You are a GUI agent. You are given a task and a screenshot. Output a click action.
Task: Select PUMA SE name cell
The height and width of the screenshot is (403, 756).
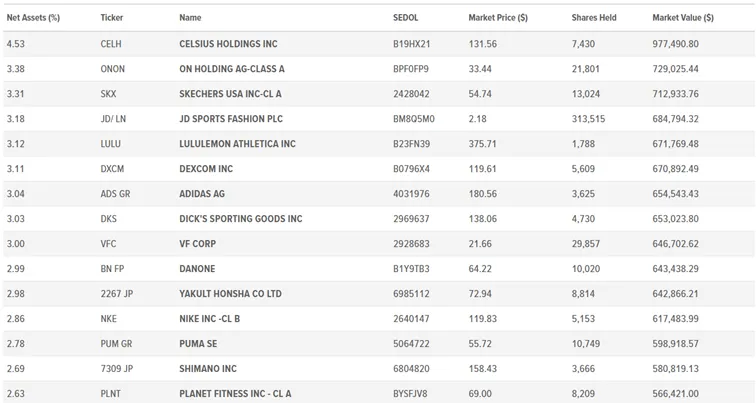tap(198, 344)
